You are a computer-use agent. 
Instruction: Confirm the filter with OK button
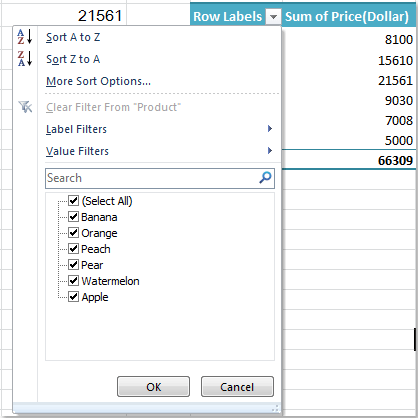tap(153, 387)
